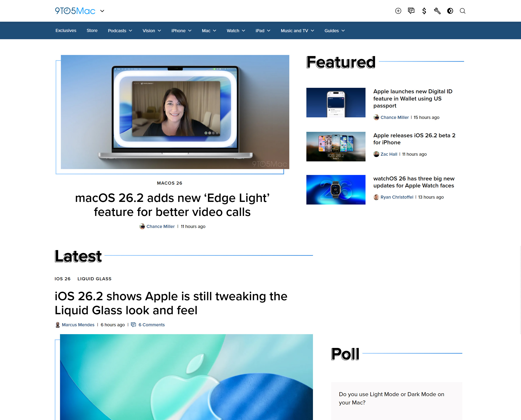This screenshot has height=420, width=521.
Task: Expand site switcher chevron beside 9TO5Mac logo
Action: coord(102,11)
